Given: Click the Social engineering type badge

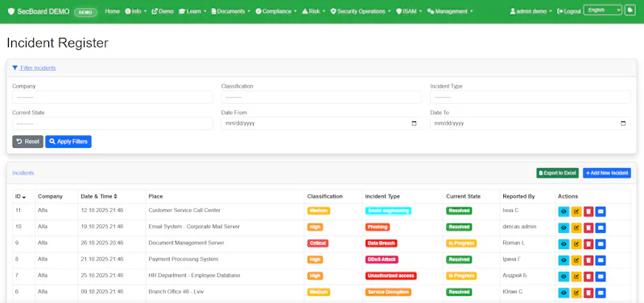Looking at the screenshot, I should coord(388,211).
